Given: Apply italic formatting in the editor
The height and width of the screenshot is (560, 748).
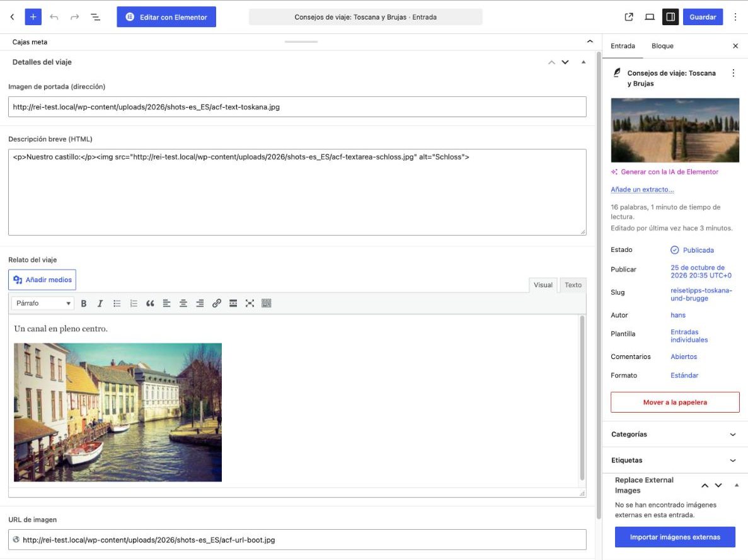Looking at the screenshot, I should pos(100,304).
